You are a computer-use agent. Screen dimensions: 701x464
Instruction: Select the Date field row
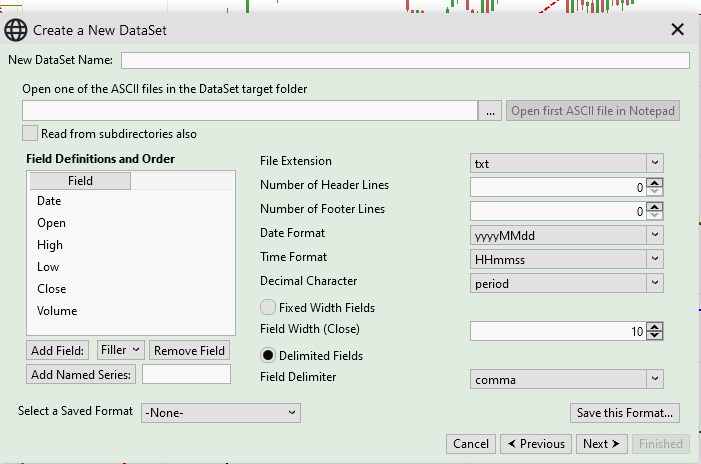click(x=131, y=201)
